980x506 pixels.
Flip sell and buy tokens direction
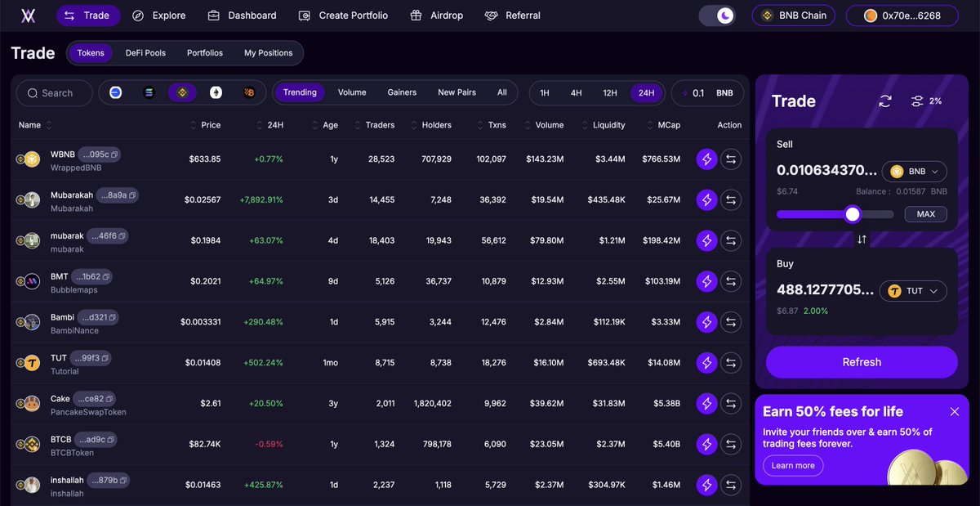(862, 240)
